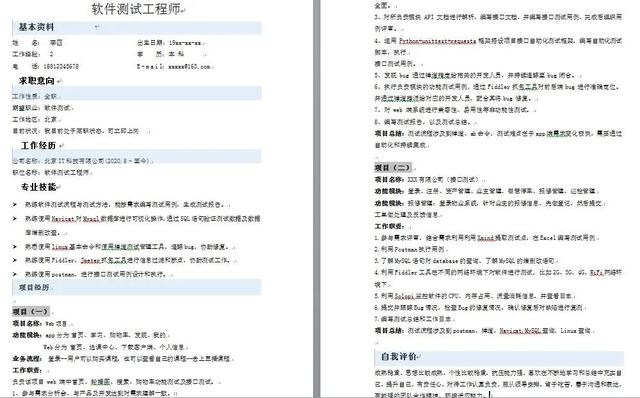640x398 pixels.
Task: Click the '工作地区：北京' line
Action: [36, 119]
